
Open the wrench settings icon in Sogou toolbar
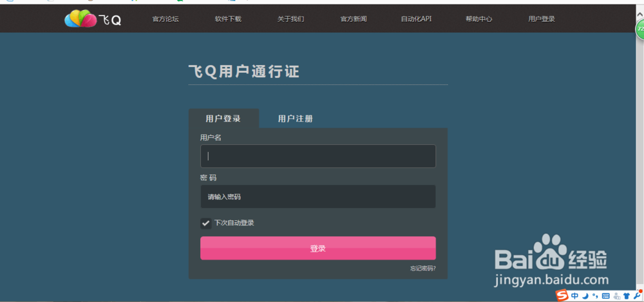coord(638,295)
